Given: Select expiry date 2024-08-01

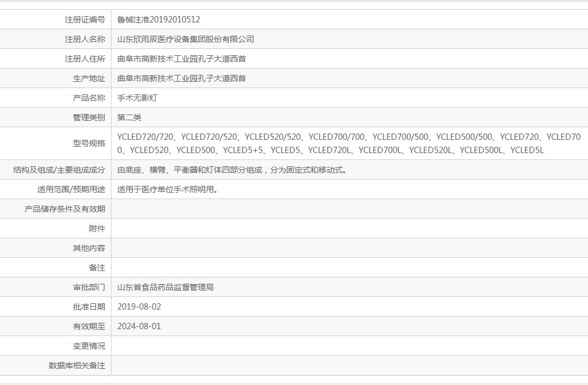Looking at the screenshot, I should coord(139,326).
